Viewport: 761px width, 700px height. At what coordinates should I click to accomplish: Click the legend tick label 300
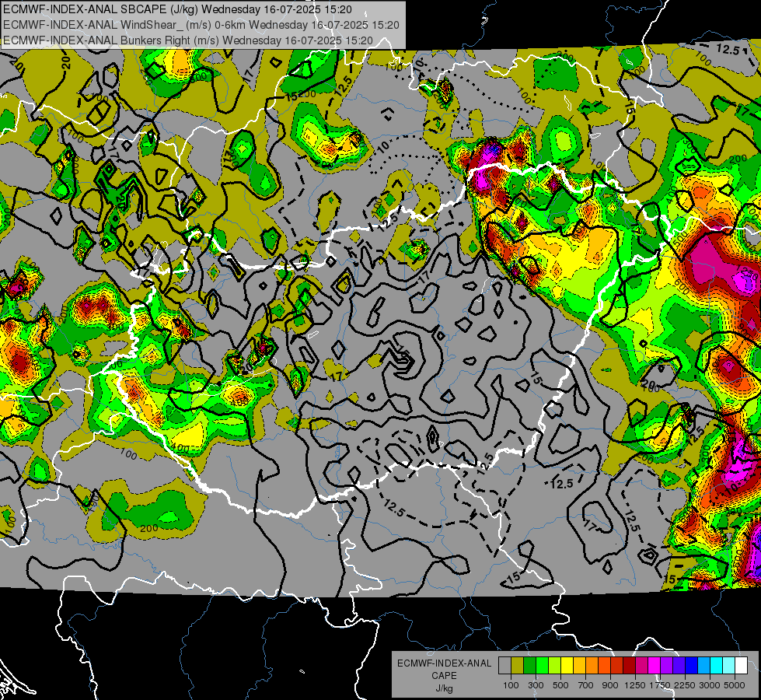[536, 685]
